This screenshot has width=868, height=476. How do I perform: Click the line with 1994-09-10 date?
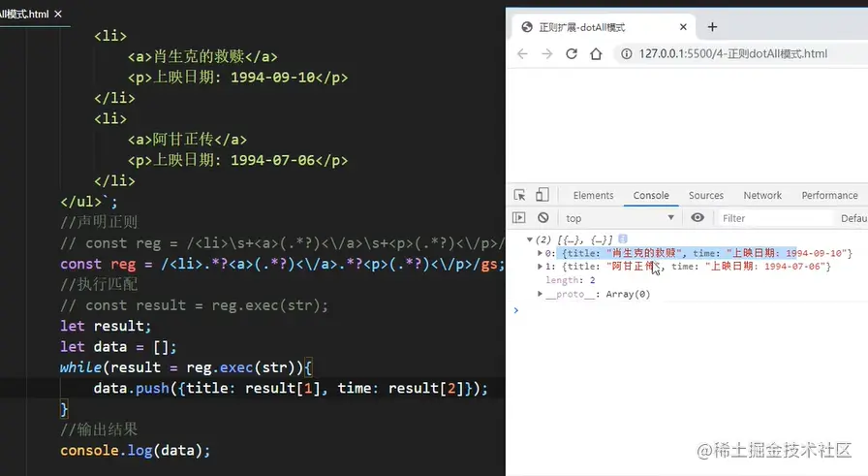[x=237, y=77]
